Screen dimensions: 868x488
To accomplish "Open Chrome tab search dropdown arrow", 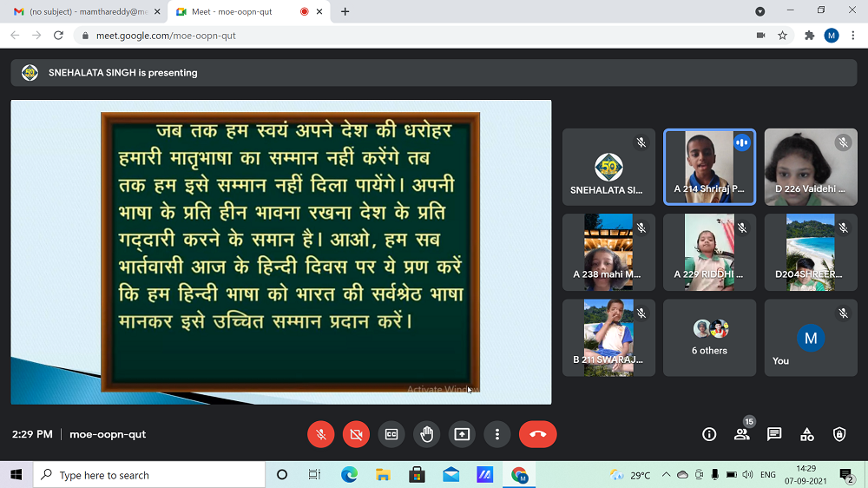I will click(760, 11).
